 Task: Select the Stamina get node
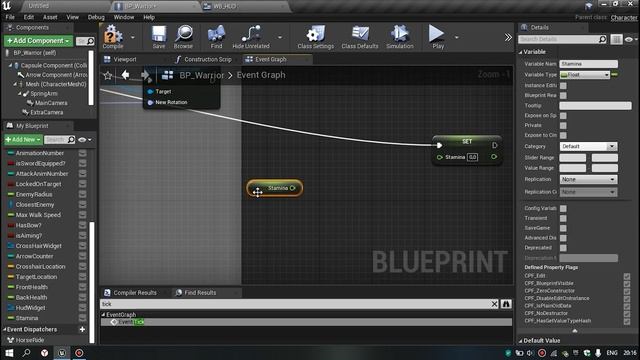[x=275, y=188]
